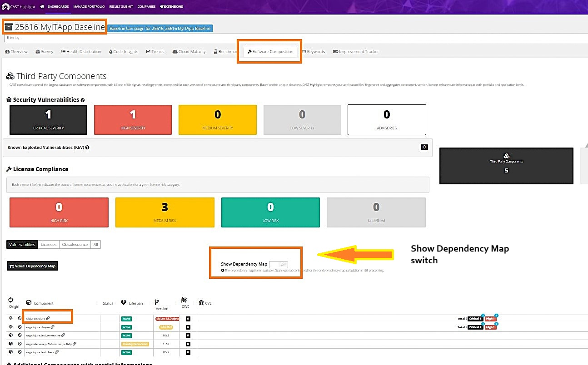Sort table by Component column header
This screenshot has width=588, height=365.
click(44, 303)
